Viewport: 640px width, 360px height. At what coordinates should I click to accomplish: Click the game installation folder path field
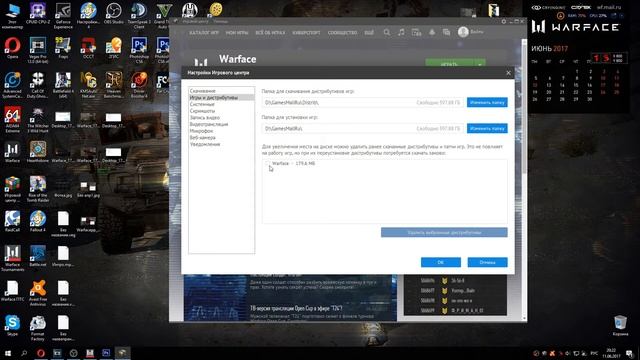(362, 129)
